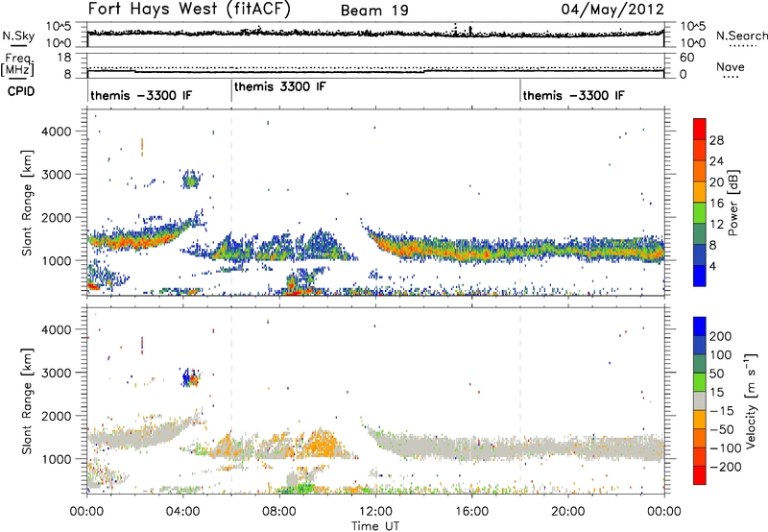Click the 'Nave' legend label

point(730,66)
